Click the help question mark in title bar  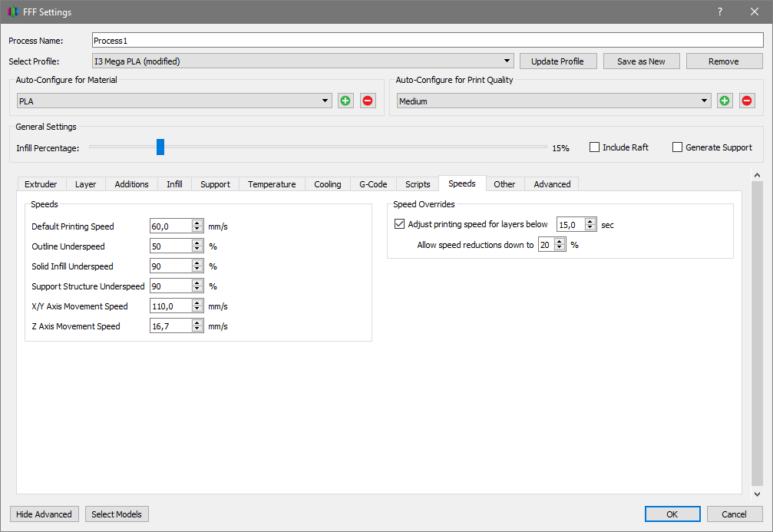click(x=720, y=12)
